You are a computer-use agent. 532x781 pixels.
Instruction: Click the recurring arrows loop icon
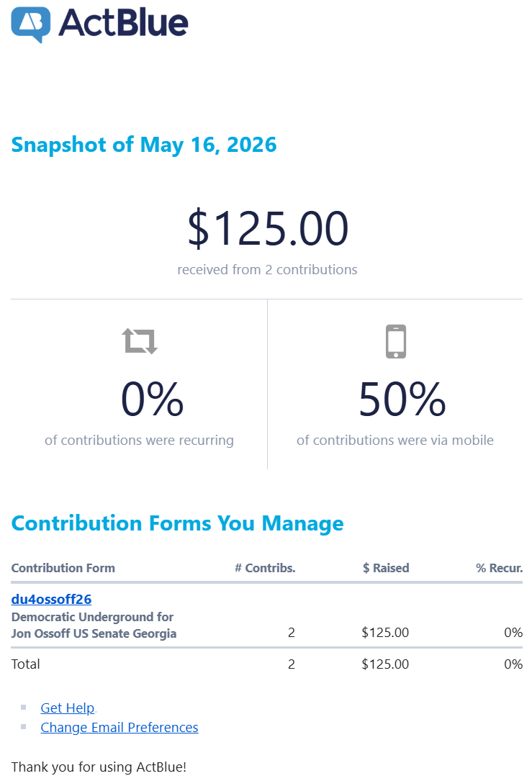coord(140,341)
